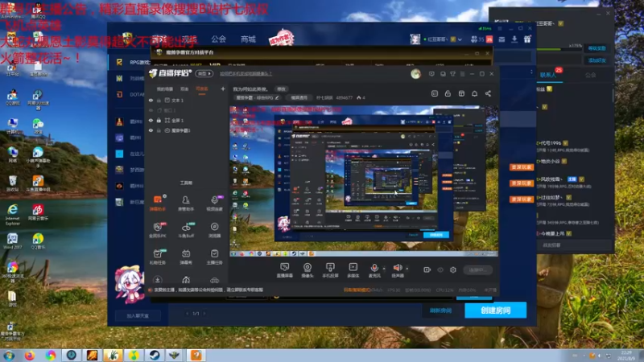The height and width of the screenshot is (362, 644).
Task: Click the share icon above preview
Action: coord(488,93)
